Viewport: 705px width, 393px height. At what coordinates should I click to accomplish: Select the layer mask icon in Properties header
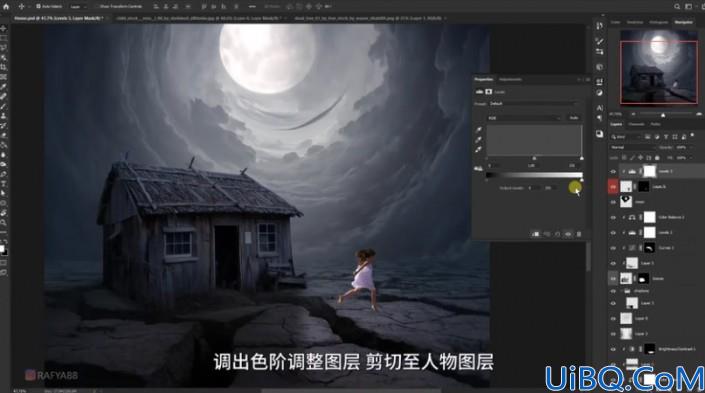click(489, 92)
